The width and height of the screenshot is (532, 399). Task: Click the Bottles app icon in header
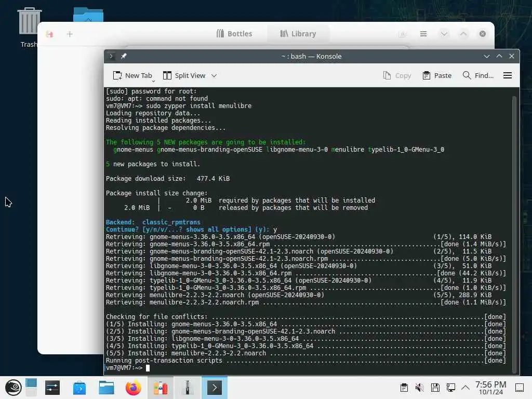tap(49, 34)
